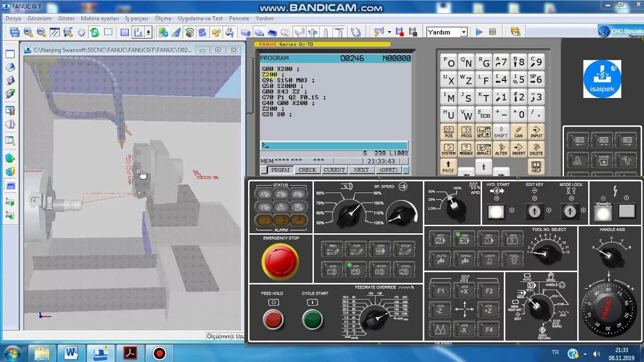Open the Uygulama ve Test menu
The image size is (644, 362).
point(200,18)
